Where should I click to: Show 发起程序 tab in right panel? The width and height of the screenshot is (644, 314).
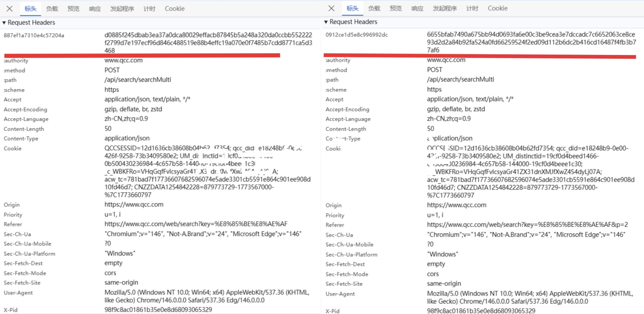pos(445,8)
